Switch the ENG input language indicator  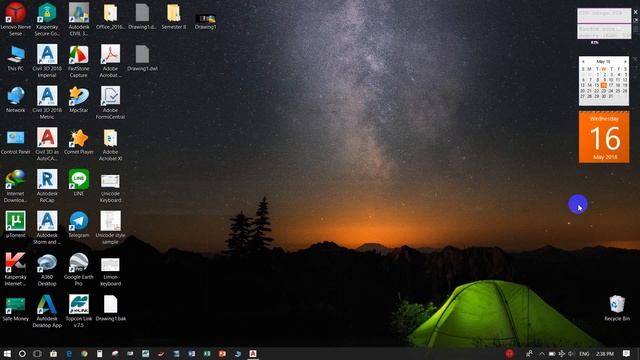[584, 353]
